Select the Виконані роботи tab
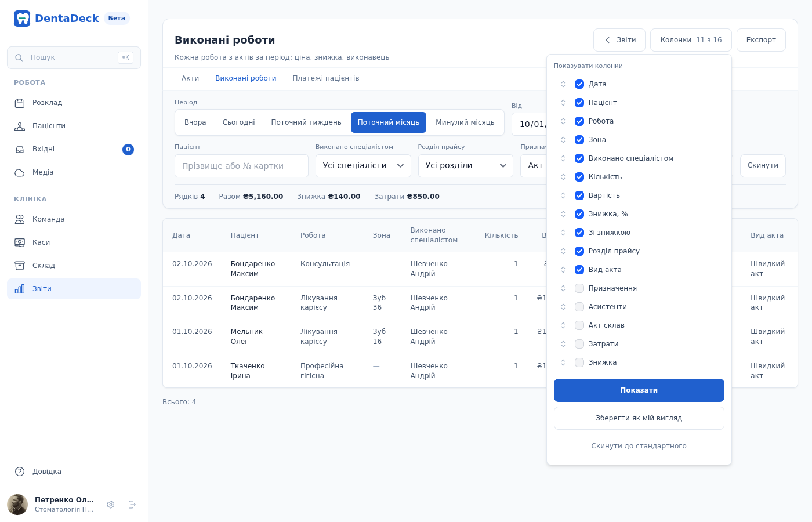Image resolution: width=812 pixels, height=522 pixels. [x=246, y=78]
